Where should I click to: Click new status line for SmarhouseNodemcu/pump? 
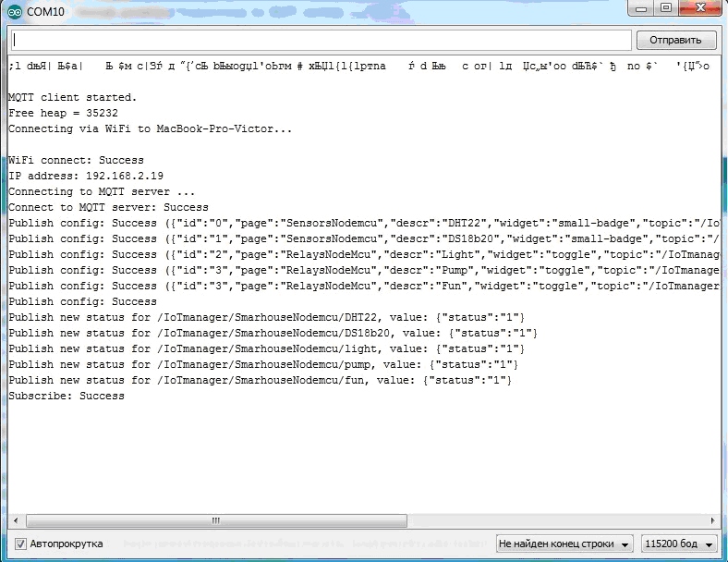pyautogui.click(x=263, y=364)
